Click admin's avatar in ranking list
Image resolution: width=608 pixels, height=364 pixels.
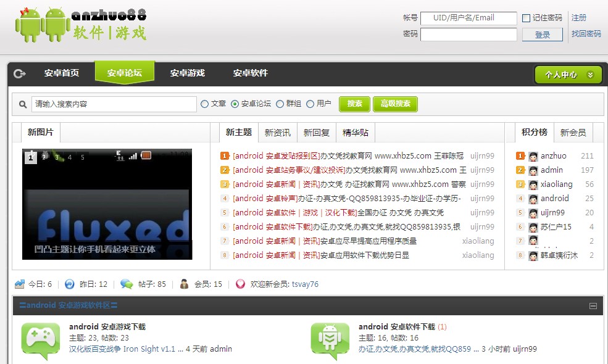pos(533,170)
